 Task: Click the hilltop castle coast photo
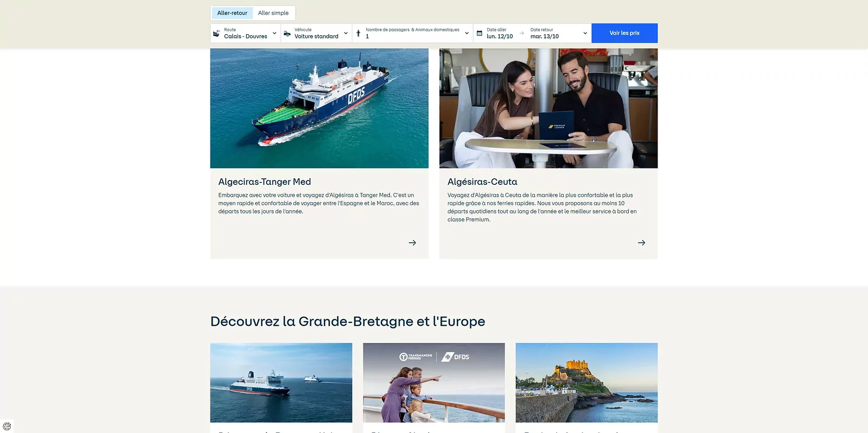pos(586,383)
